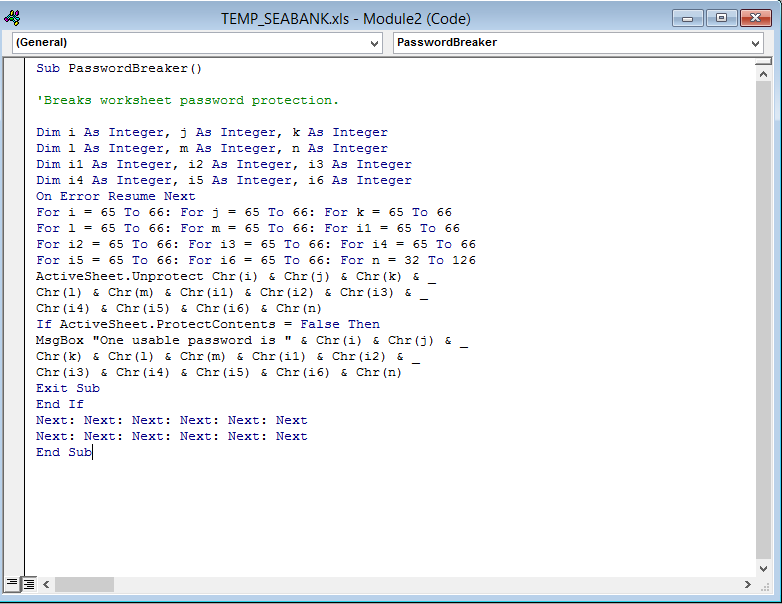Close the Module2 code window
The image size is (782, 604).
click(x=755, y=18)
